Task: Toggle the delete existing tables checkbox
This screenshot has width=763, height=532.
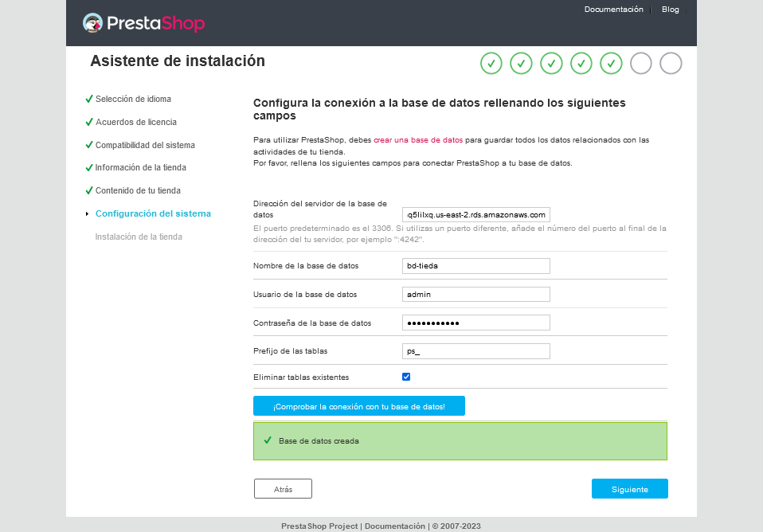Action: [406, 376]
